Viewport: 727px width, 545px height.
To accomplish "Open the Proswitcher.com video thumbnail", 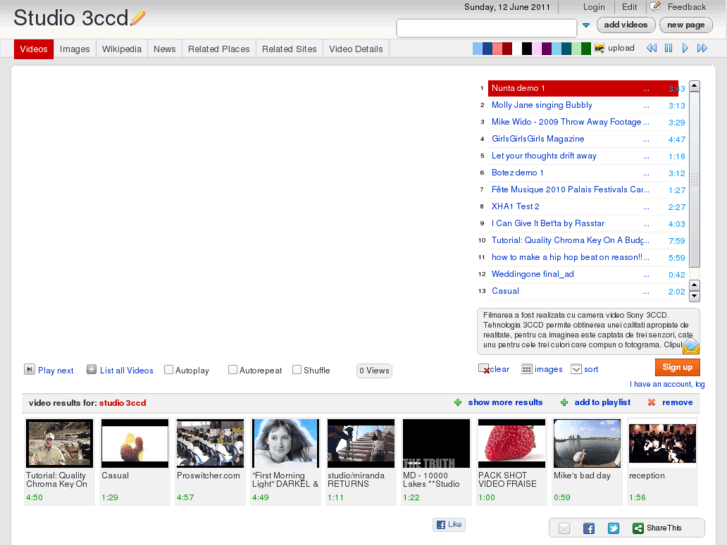I will pyautogui.click(x=210, y=443).
